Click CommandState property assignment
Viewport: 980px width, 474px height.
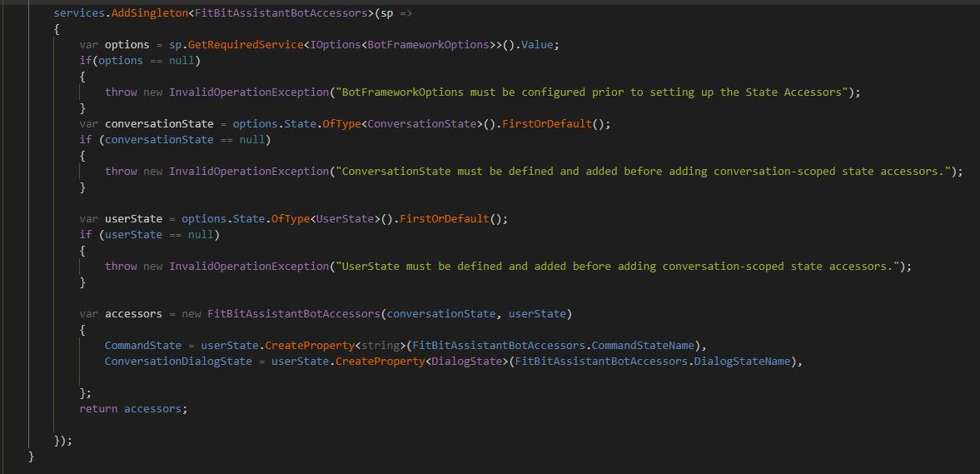142,345
